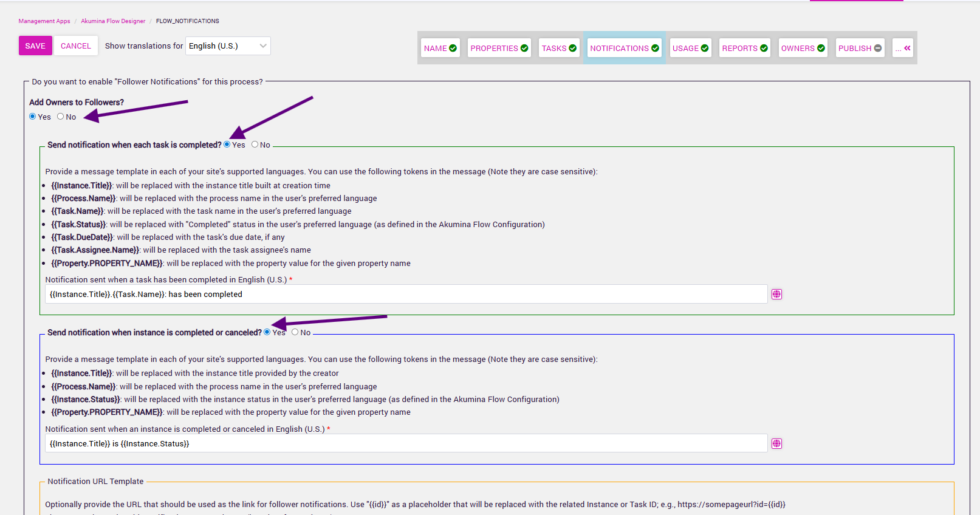Screen dimensions: 980x515
Task: Click the checkmark icon on USAGE step
Action: (x=705, y=48)
